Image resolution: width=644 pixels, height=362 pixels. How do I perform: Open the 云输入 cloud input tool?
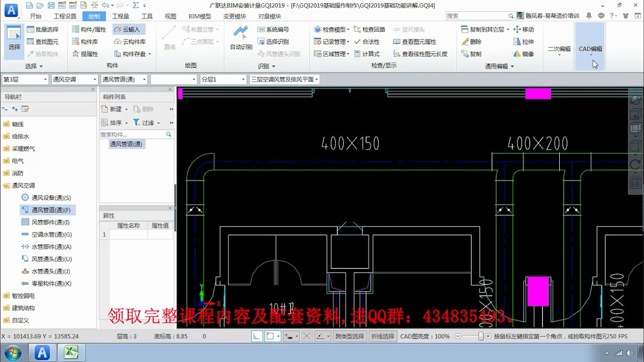point(128,29)
